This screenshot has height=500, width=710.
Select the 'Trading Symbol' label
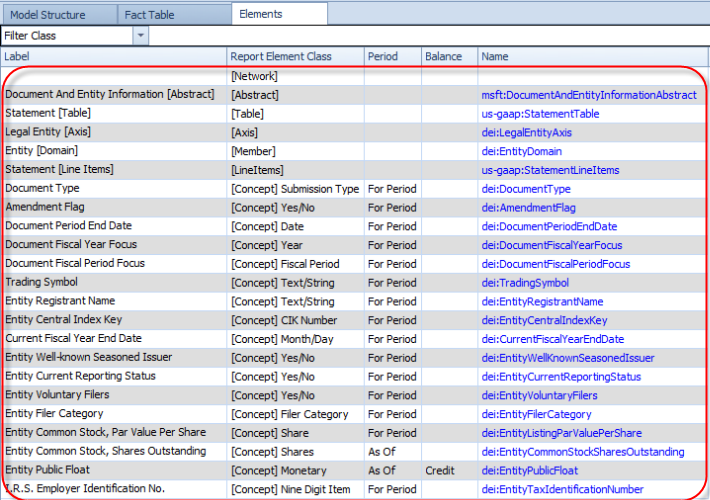click(41, 282)
